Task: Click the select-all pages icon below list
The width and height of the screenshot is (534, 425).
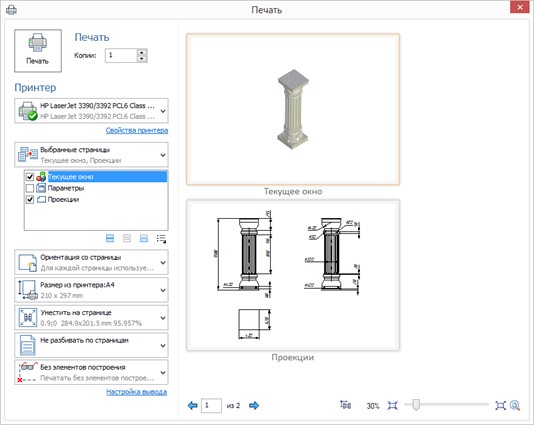Action: coord(110,238)
